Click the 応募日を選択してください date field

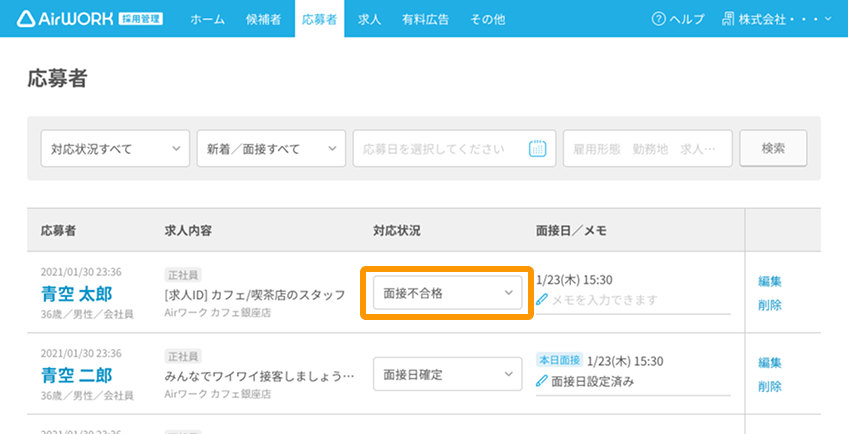point(454,148)
